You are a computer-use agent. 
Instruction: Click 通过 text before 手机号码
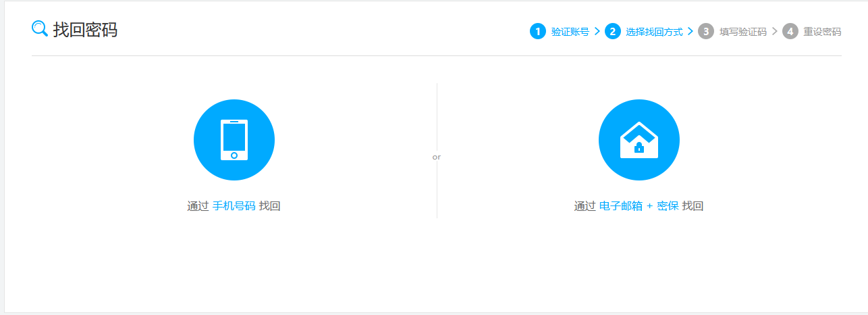click(x=198, y=206)
